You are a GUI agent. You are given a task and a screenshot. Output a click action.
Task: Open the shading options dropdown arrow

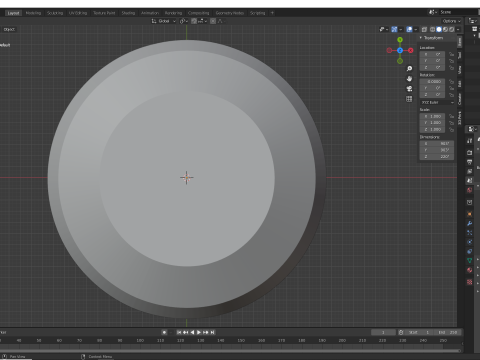pyautogui.click(x=458, y=29)
